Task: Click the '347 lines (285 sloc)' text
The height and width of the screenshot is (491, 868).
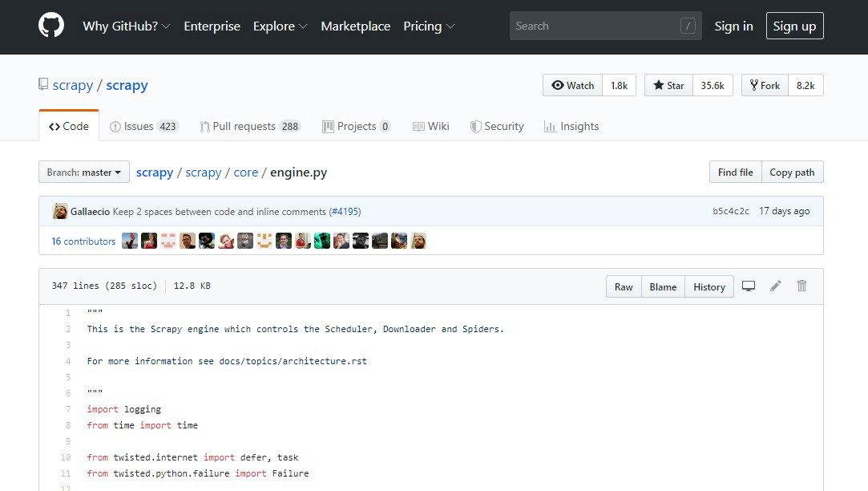Action: pos(105,286)
